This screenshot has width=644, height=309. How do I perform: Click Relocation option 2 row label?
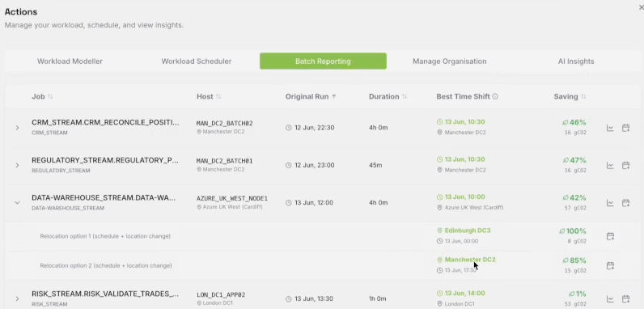pos(105,266)
